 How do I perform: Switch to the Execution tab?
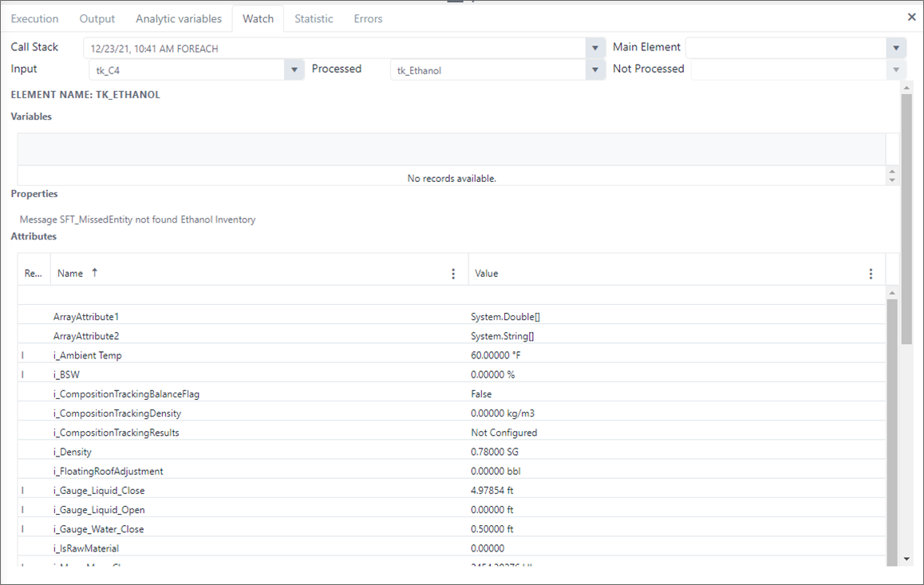coord(34,18)
